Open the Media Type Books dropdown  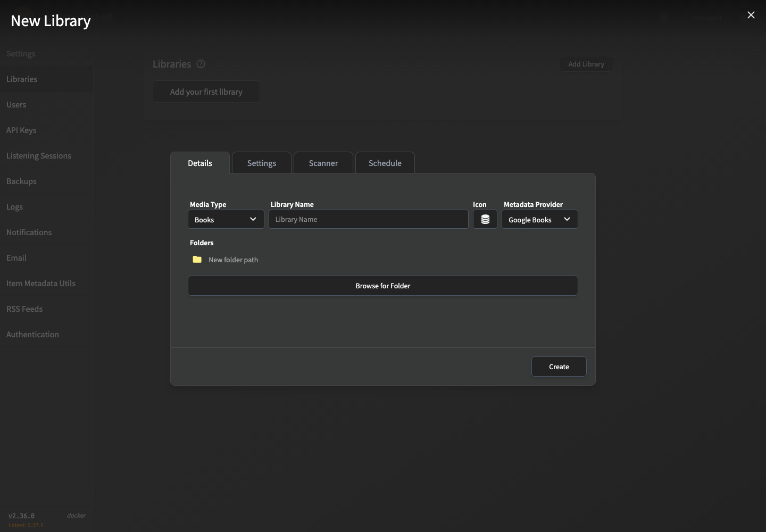tap(226, 219)
